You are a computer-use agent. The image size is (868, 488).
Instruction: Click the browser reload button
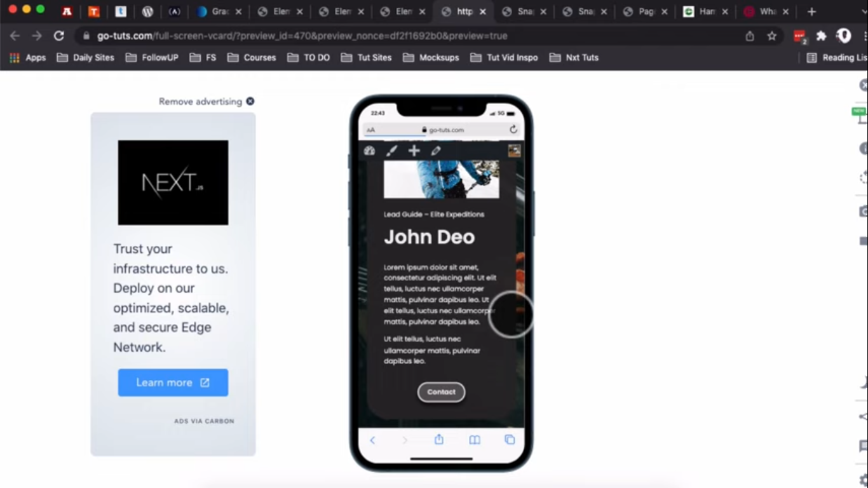click(58, 36)
